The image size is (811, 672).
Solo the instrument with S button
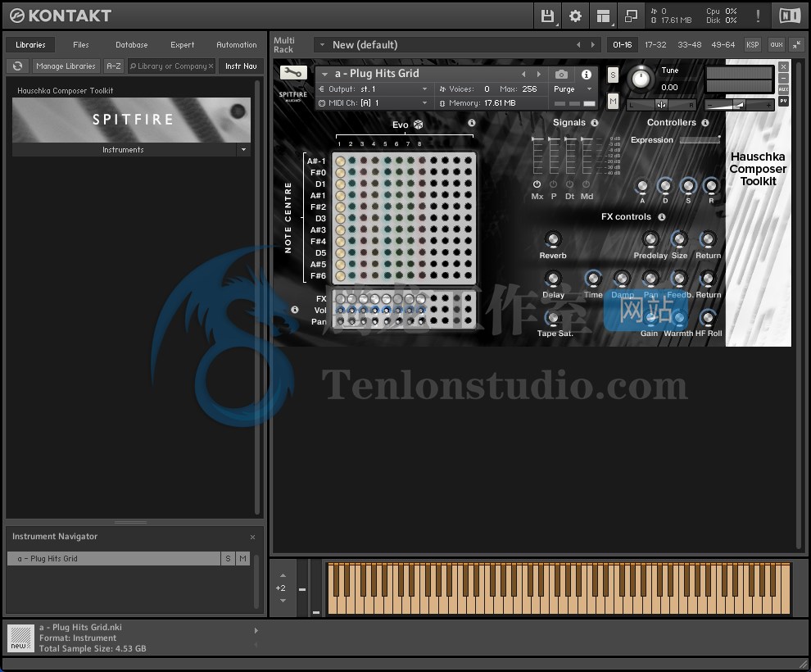click(613, 75)
